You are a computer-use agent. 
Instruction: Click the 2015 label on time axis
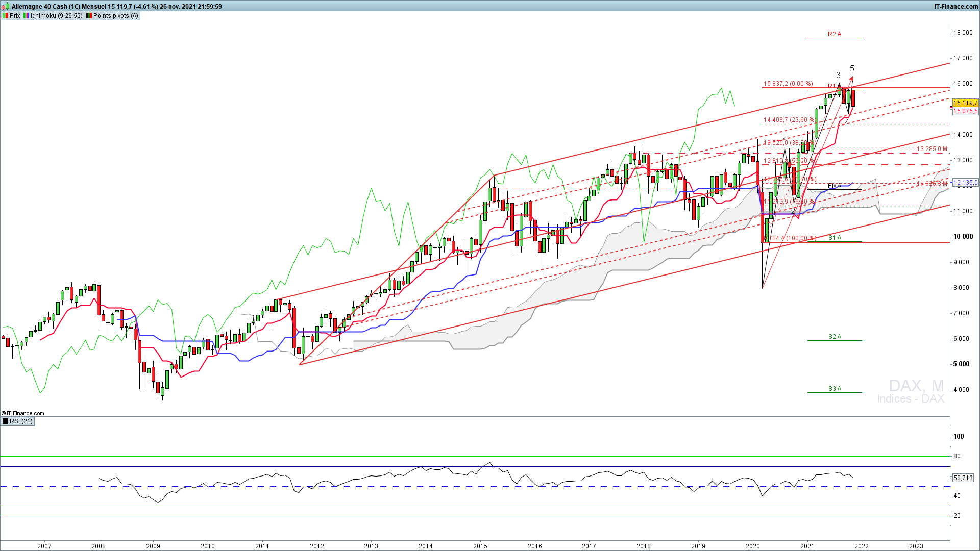(480, 546)
